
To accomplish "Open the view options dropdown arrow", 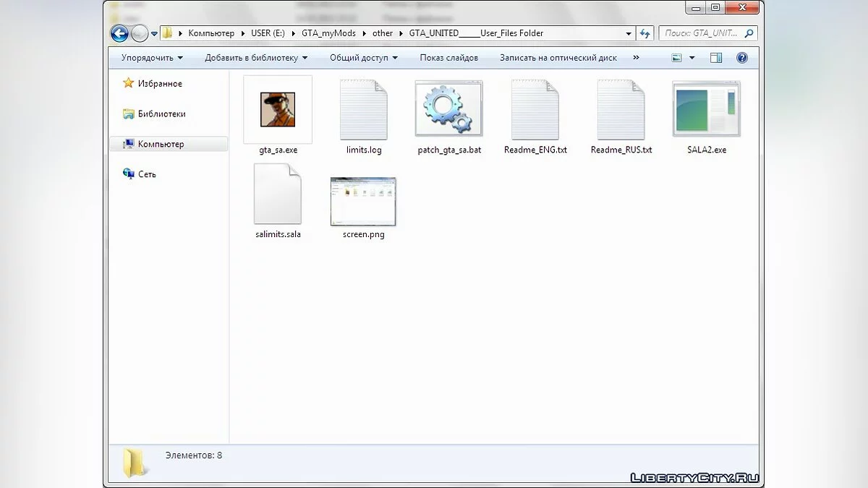I will coord(692,58).
